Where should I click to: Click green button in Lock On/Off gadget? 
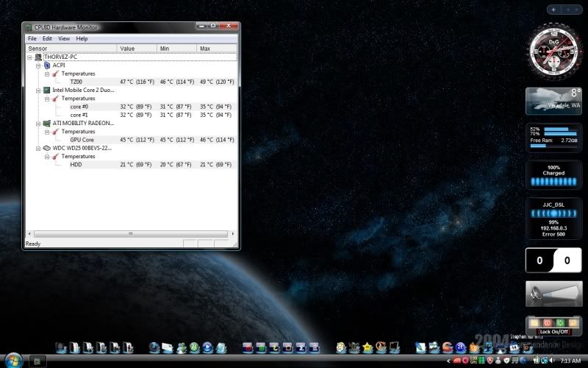560,322
